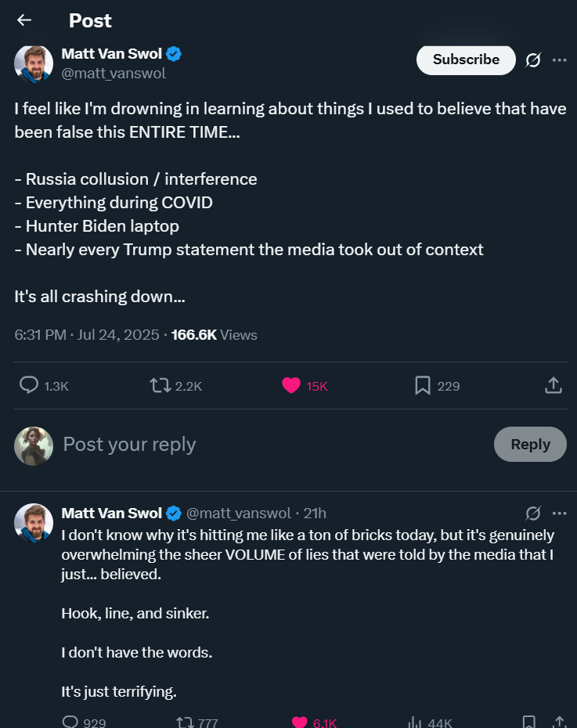
Task: Open comments on the reply showing 929
Action: pyautogui.click(x=70, y=722)
